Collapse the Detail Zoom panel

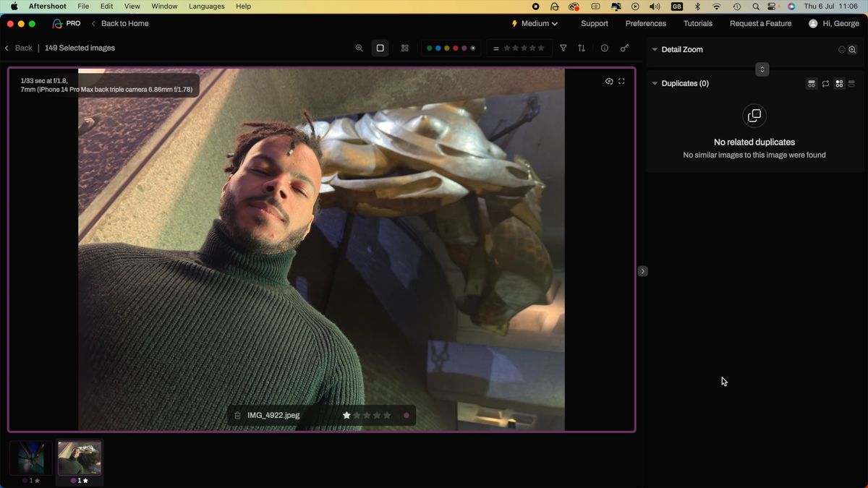pos(655,49)
